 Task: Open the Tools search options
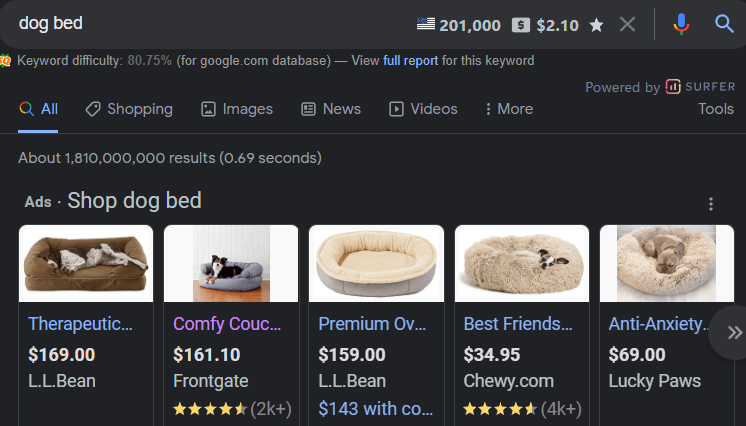point(716,109)
